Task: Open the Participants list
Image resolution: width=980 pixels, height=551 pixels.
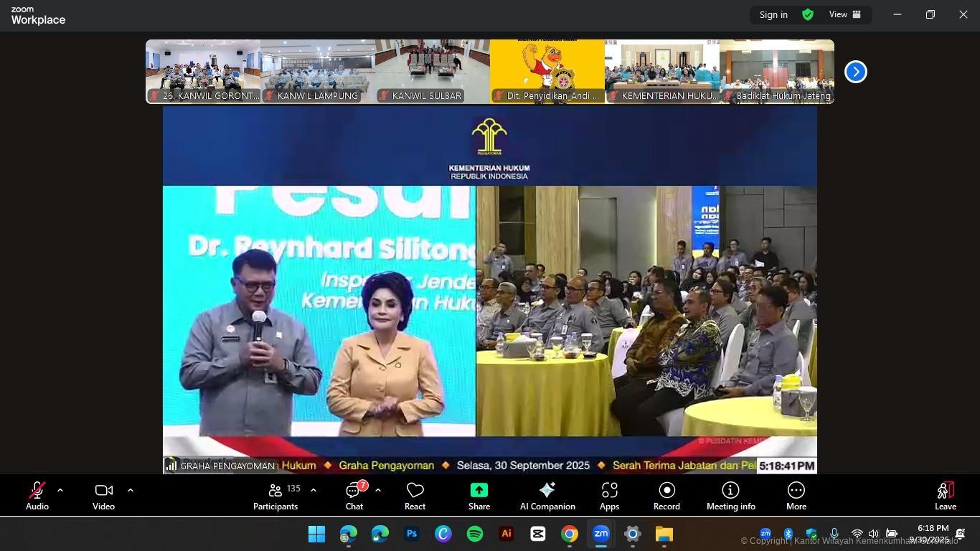Action: tap(275, 496)
